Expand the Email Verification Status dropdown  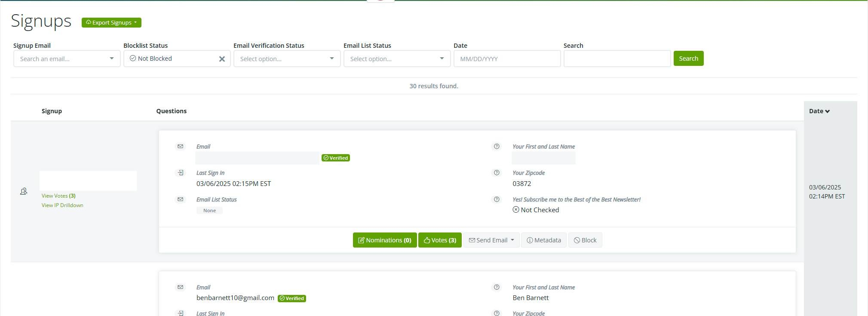[x=287, y=59]
